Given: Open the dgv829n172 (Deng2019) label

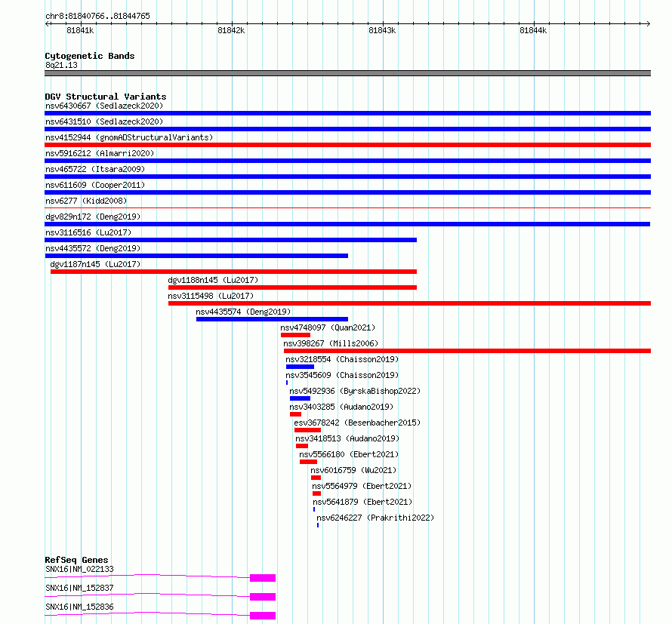Looking at the screenshot, I should [93, 217].
